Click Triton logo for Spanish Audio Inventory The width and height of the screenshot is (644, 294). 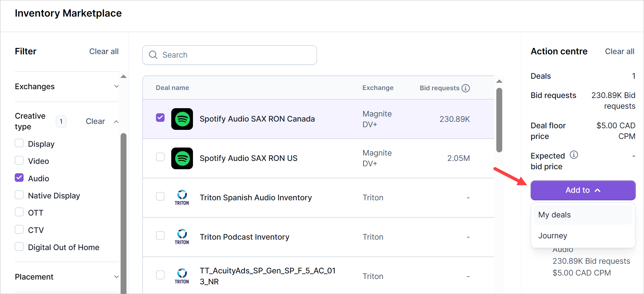click(x=182, y=198)
